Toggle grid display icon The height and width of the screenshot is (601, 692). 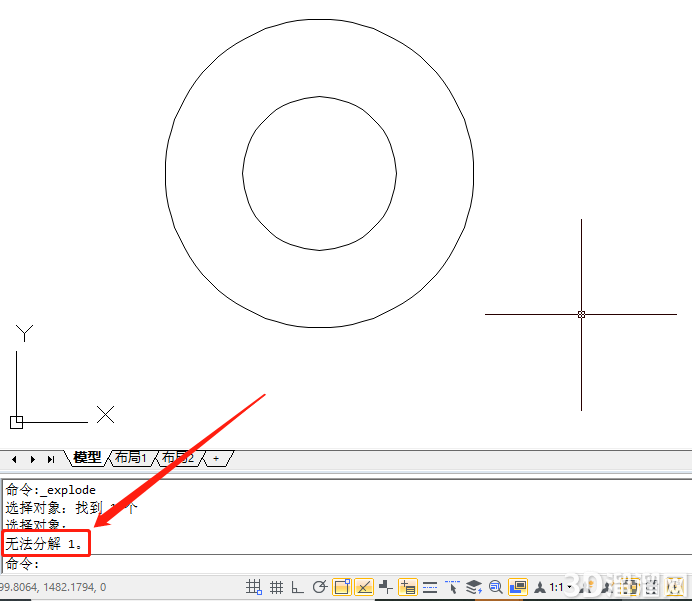pos(276,587)
